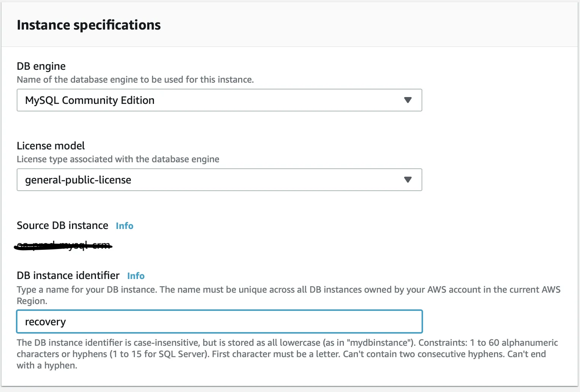Click the License model dropdown arrow
Image resolution: width=580 pixels, height=392 pixels.
click(x=408, y=180)
